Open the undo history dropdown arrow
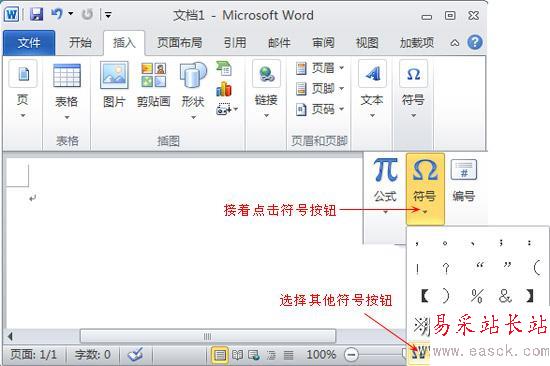Screen dimensions: 550x366 coord(71,14)
